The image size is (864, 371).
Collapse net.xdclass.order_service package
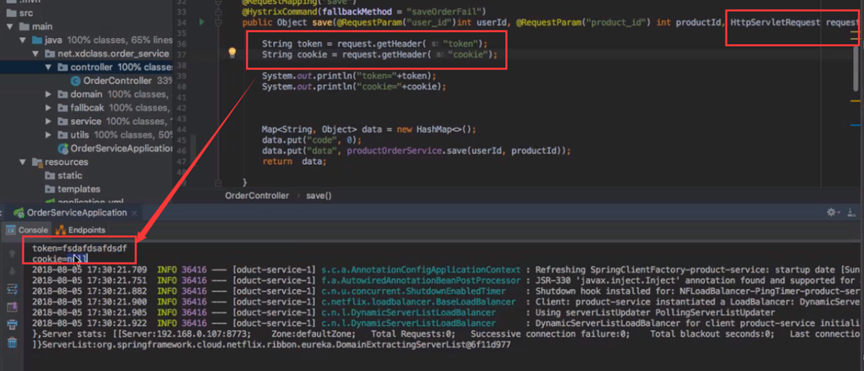tap(35, 53)
